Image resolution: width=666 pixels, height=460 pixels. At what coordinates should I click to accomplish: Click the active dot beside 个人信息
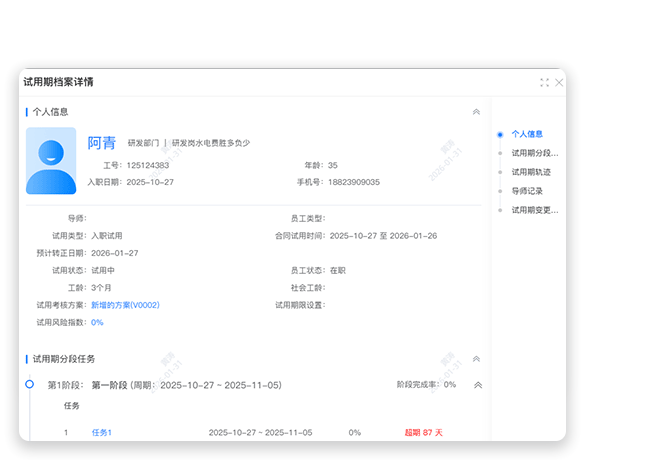[500, 133]
